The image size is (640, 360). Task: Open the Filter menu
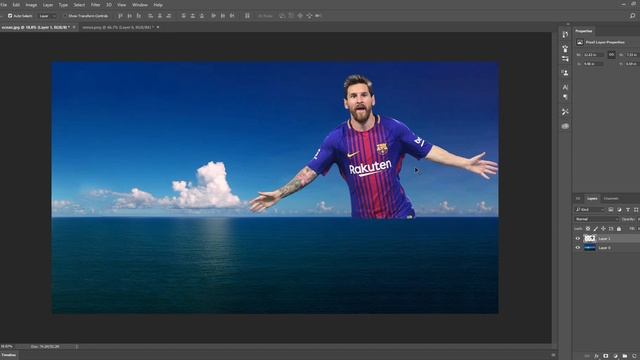coord(95,5)
